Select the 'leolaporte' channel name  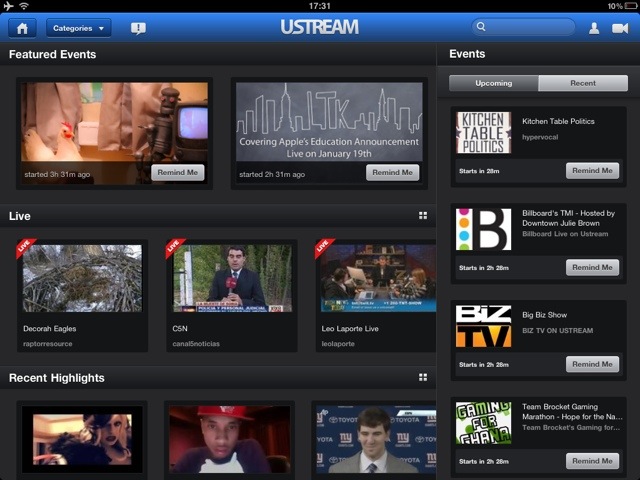click(338, 344)
